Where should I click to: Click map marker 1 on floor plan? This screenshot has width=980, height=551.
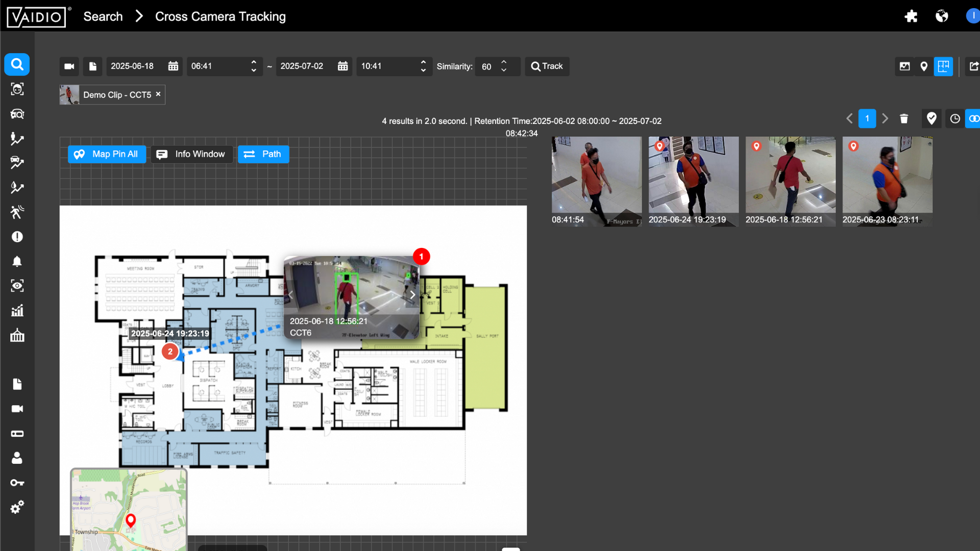(x=421, y=257)
